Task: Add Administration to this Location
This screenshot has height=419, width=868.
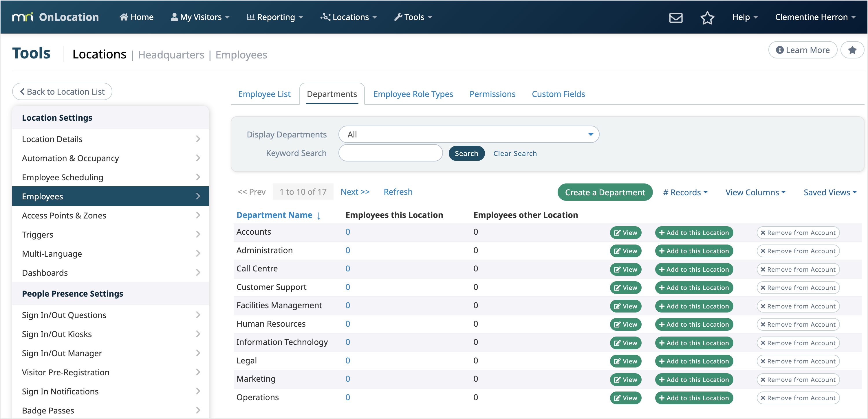Action: coord(694,251)
